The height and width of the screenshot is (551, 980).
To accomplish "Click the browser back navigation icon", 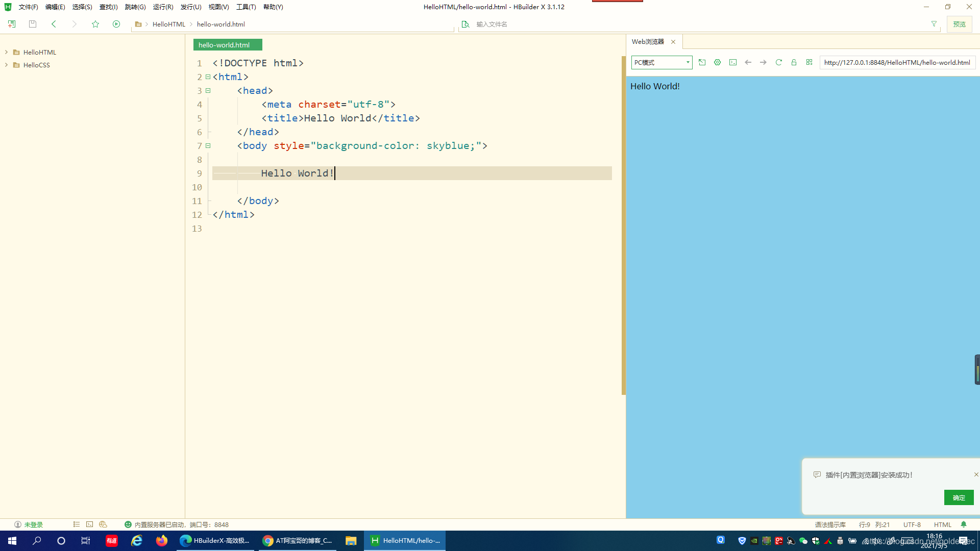I will click(748, 62).
